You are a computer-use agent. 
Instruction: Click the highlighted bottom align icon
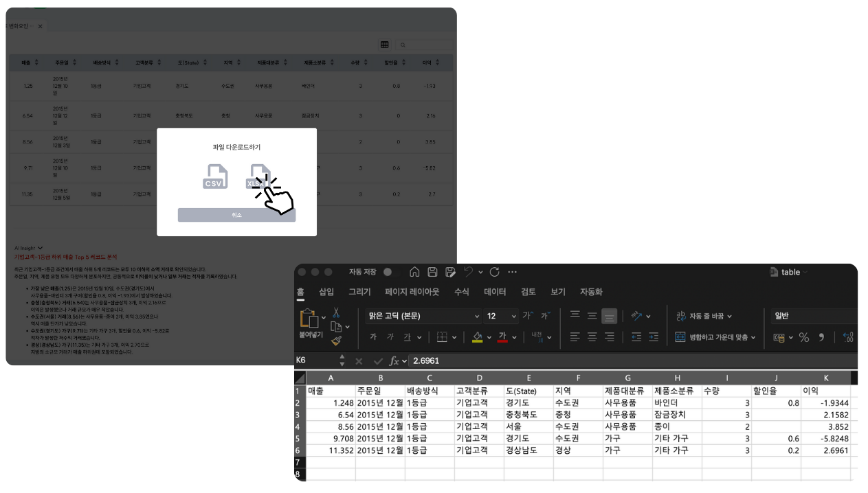[610, 316]
